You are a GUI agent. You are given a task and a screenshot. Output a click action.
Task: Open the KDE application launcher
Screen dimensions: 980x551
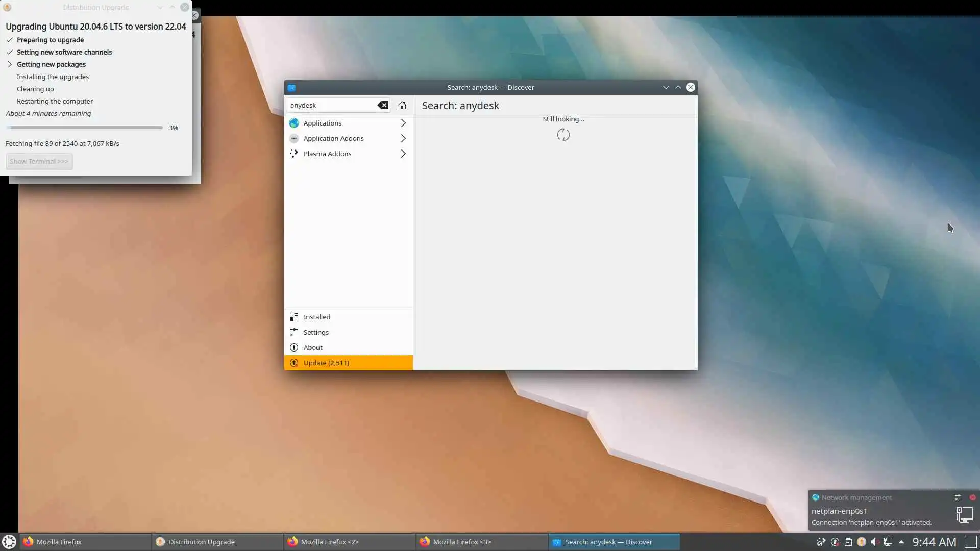(x=9, y=542)
